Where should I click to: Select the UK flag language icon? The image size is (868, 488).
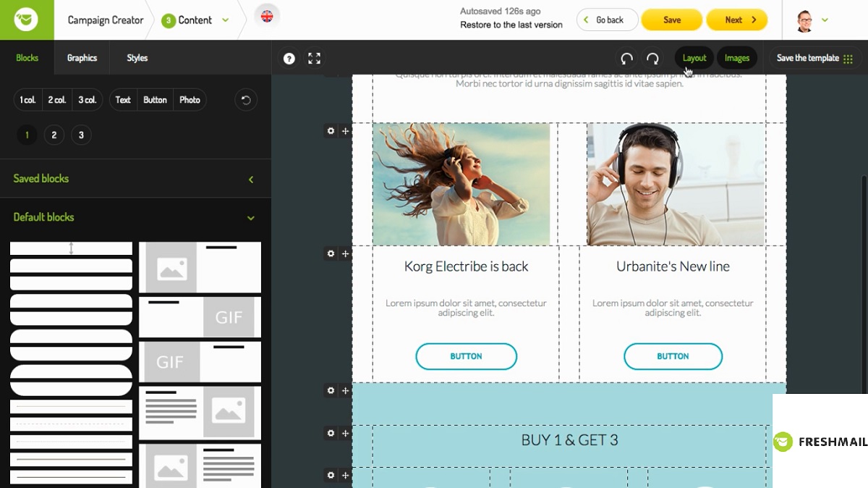click(x=267, y=17)
